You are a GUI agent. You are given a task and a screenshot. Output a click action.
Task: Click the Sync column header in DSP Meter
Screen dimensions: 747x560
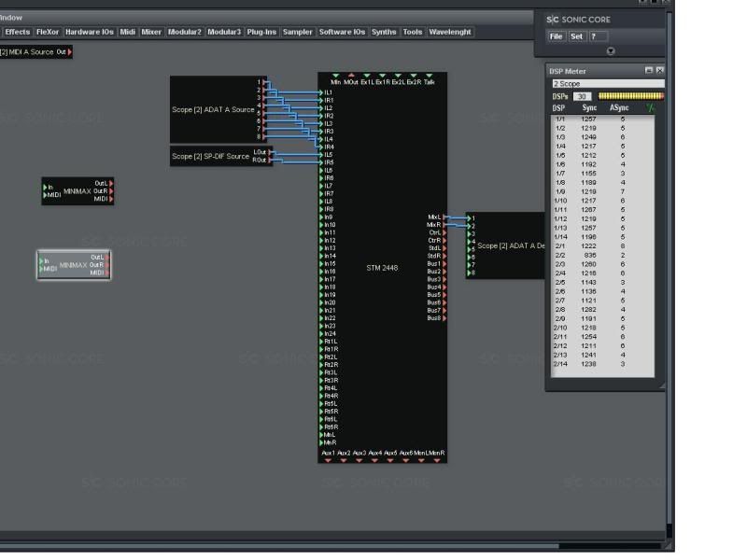coord(589,108)
